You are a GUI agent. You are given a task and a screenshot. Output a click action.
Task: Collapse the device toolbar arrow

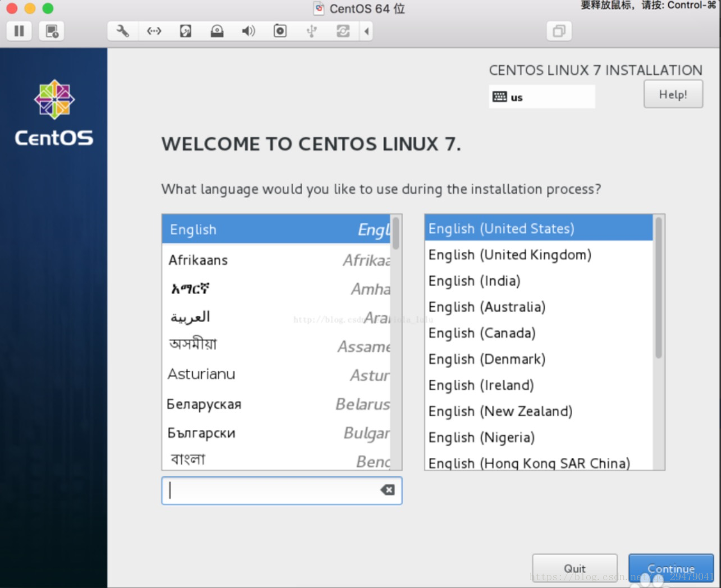point(366,31)
